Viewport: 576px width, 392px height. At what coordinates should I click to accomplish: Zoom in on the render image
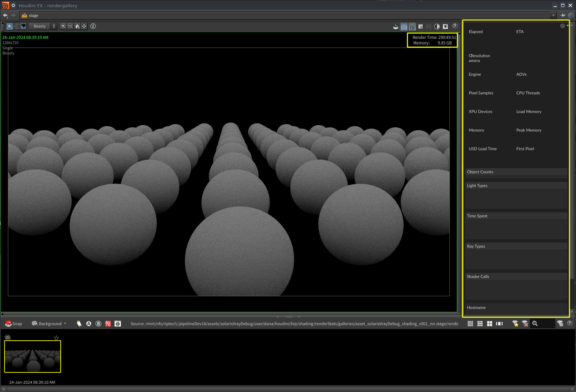[x=63, y=26]
